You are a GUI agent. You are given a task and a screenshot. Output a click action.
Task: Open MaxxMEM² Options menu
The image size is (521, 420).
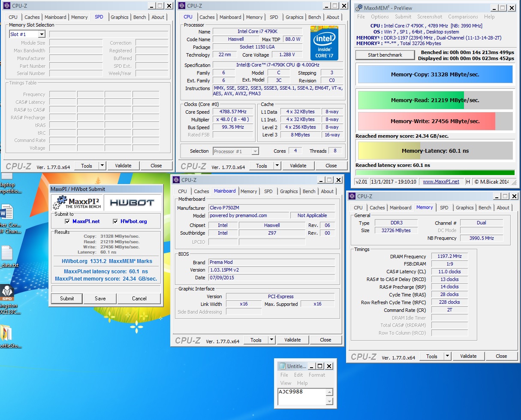click(380, 17)
